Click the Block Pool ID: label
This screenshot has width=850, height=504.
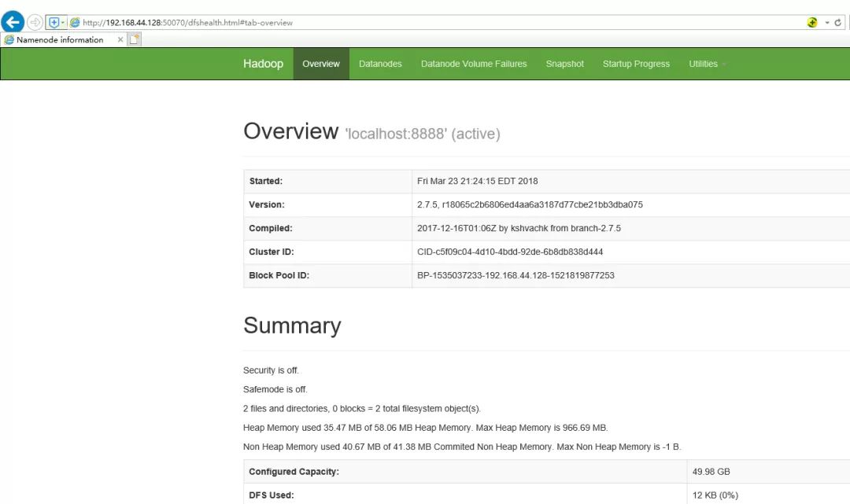point(279,275)
